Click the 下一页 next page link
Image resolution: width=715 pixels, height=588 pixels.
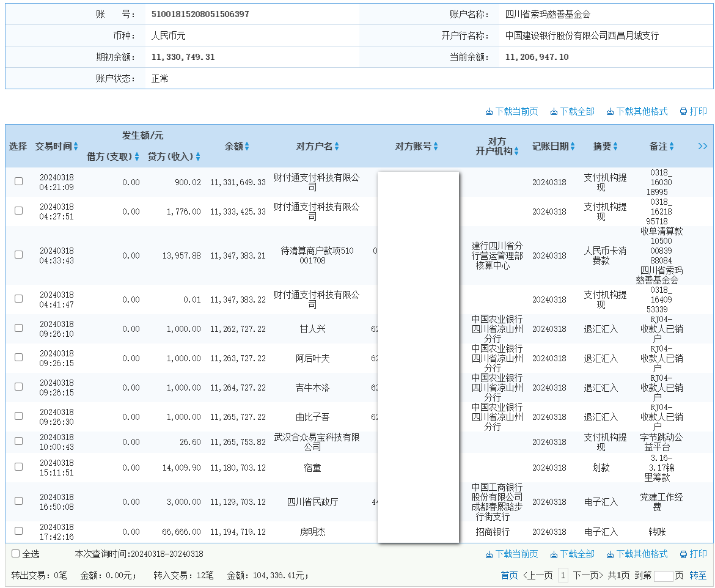pos(588,576)
